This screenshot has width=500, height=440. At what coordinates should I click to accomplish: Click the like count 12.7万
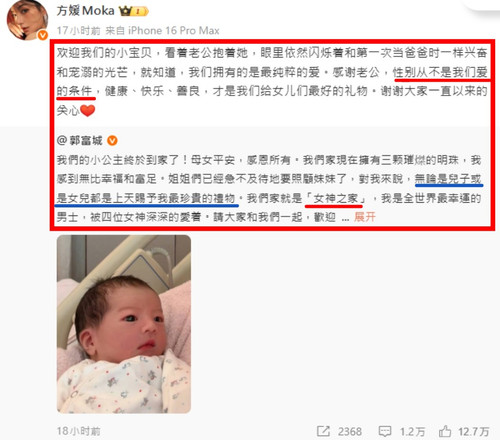(474, 432)
